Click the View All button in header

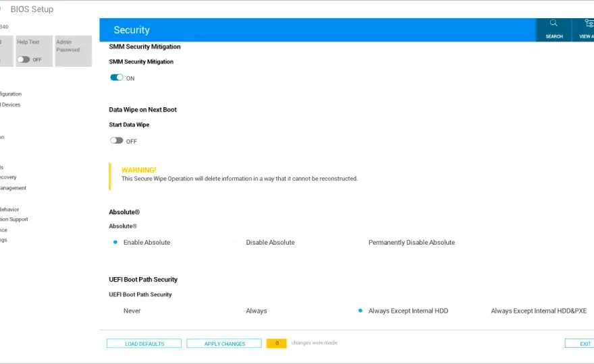tap(583, 30)
